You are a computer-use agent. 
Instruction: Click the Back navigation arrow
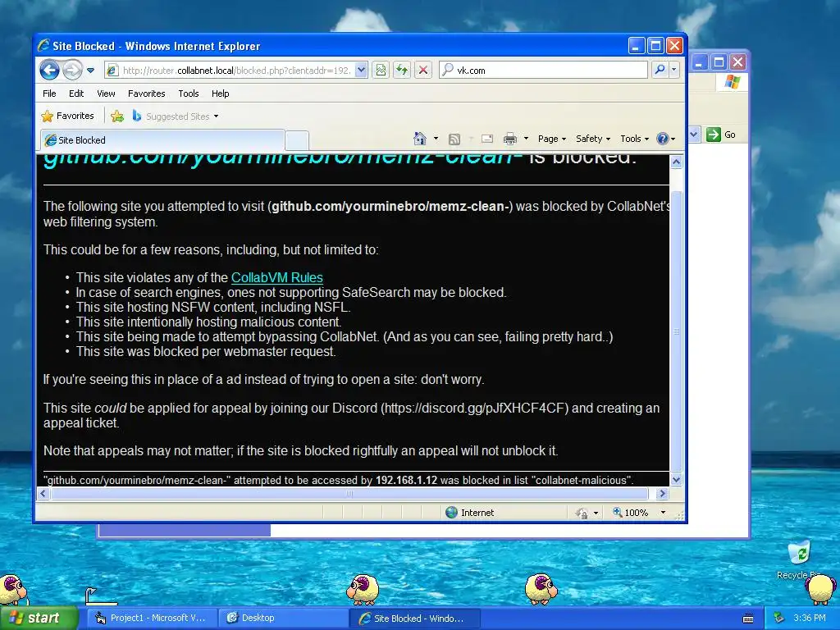click(x=50, y=70)
